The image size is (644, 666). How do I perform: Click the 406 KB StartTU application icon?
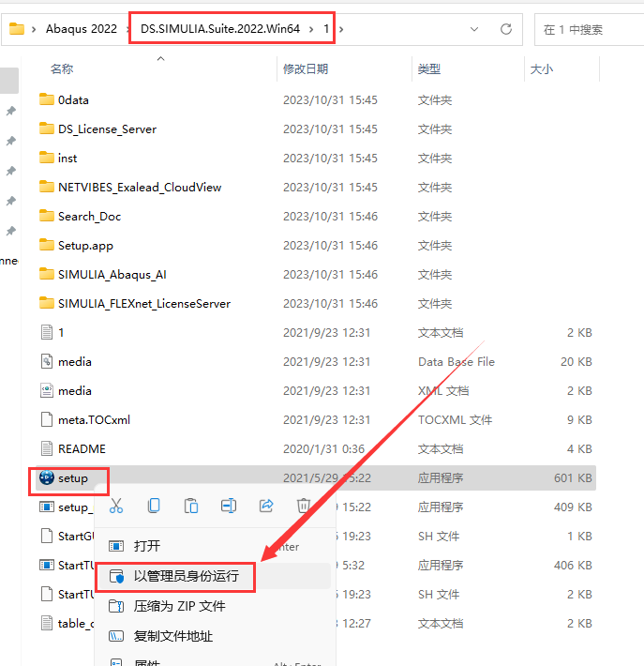pos(47,565)
